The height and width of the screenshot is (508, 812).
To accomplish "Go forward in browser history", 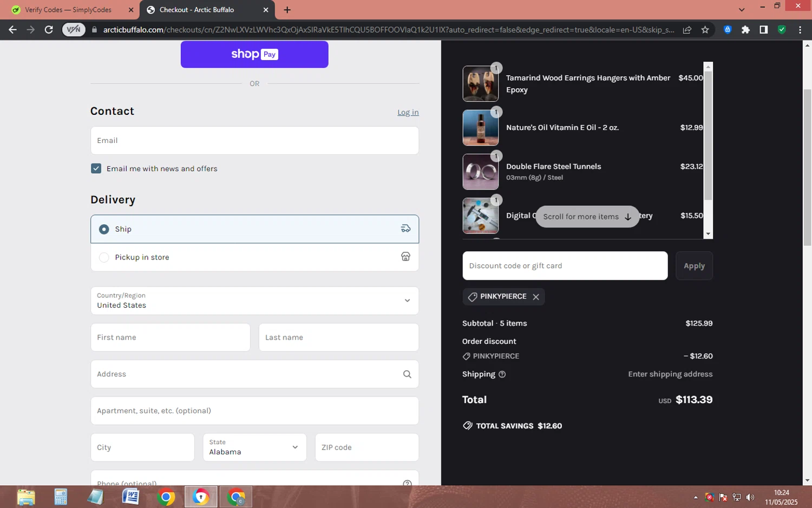I will [31, 30].
